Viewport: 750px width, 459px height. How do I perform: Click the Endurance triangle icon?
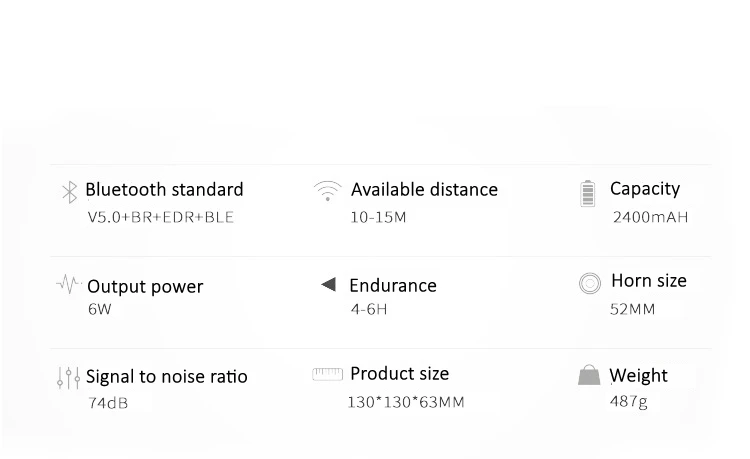click(329, 284)
